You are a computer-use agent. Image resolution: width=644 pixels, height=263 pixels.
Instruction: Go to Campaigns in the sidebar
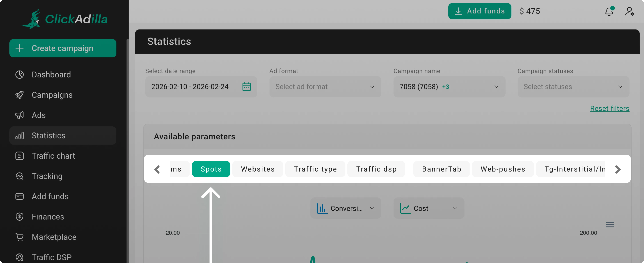pyautogui.click(x=63, y=95)
